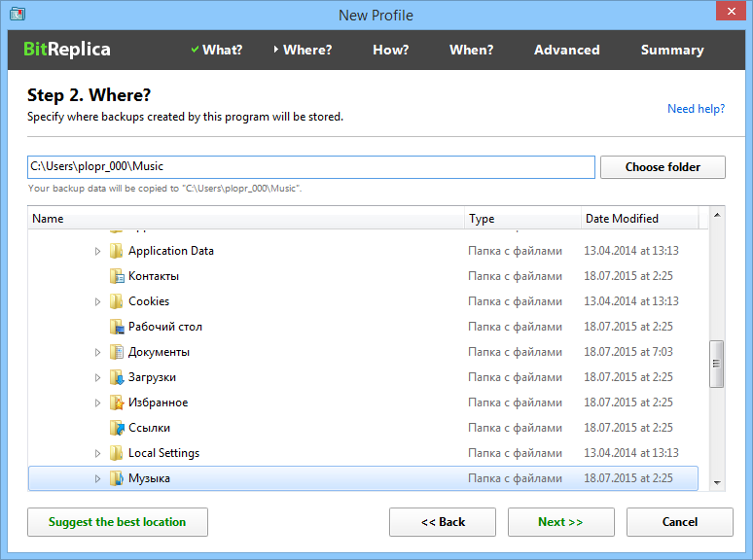The image size is (753, 560).
Task: Expand the Документы folder
Action: coord(97,352)
